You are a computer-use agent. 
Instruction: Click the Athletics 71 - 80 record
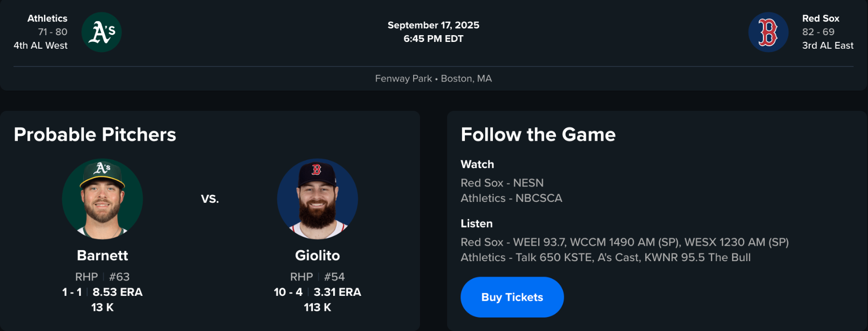tap(53, 32)
